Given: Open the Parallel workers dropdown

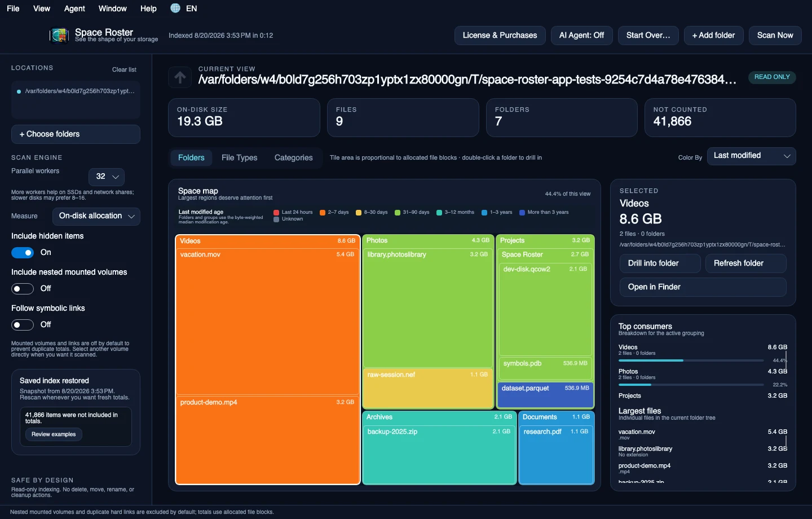Looking at the screenshot, I should tap(107, 177).
